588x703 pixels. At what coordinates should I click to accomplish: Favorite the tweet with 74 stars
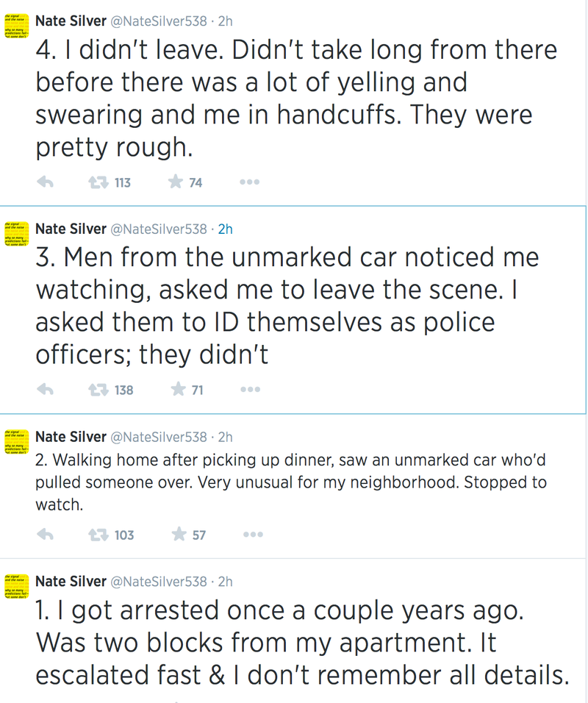point(176,182)
